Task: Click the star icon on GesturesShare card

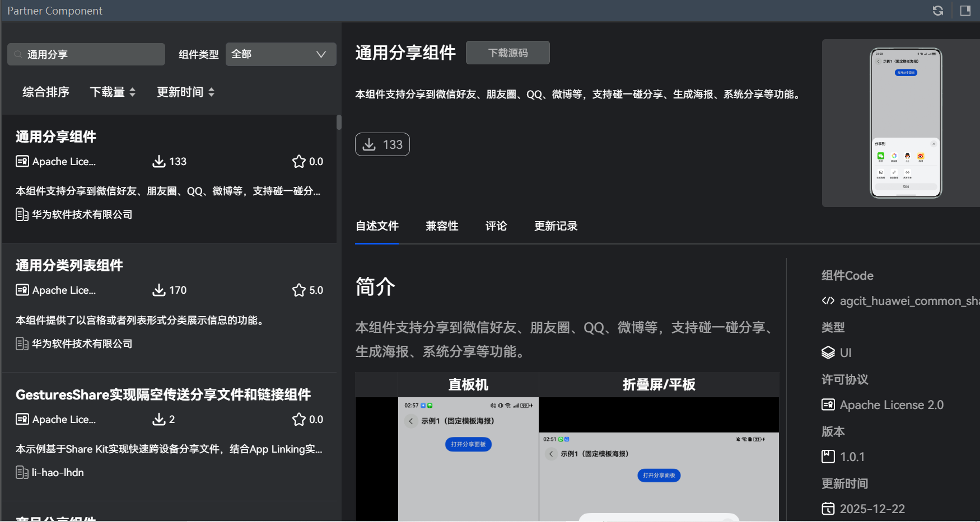Action: pos(298,419)
